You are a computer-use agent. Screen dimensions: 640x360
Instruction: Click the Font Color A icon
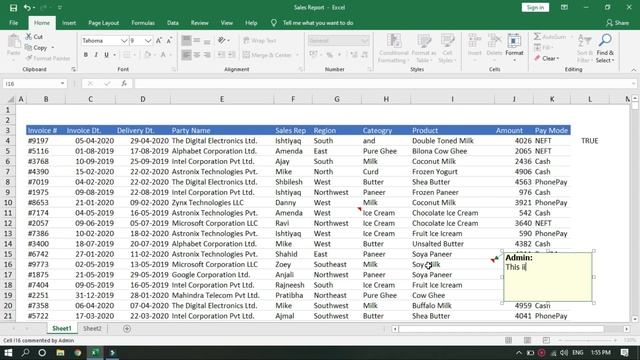[x=163, y=55]
